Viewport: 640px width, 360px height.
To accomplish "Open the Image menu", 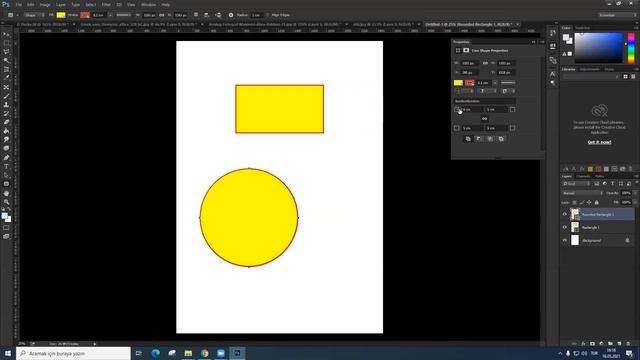I will click(45, 4).
